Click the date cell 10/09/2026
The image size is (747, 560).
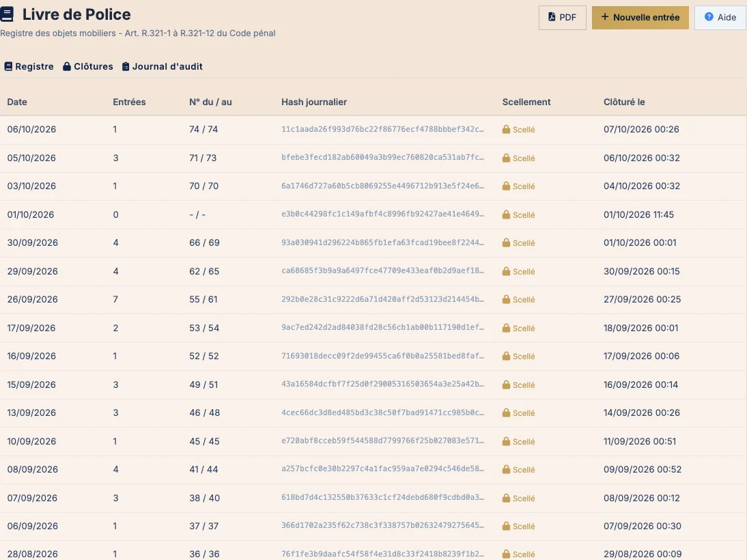31,441
